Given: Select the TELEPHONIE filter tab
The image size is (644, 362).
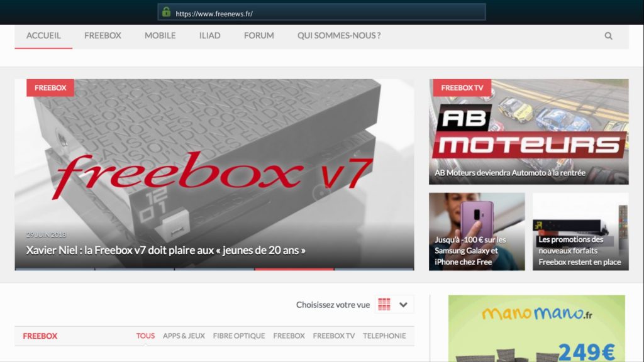Looking at the screenshot, I should (x=384, y=336).
